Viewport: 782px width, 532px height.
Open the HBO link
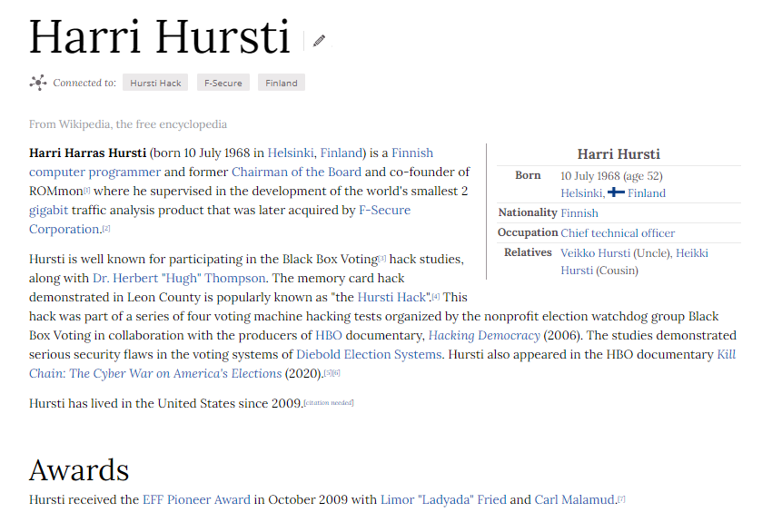point(329,336)
